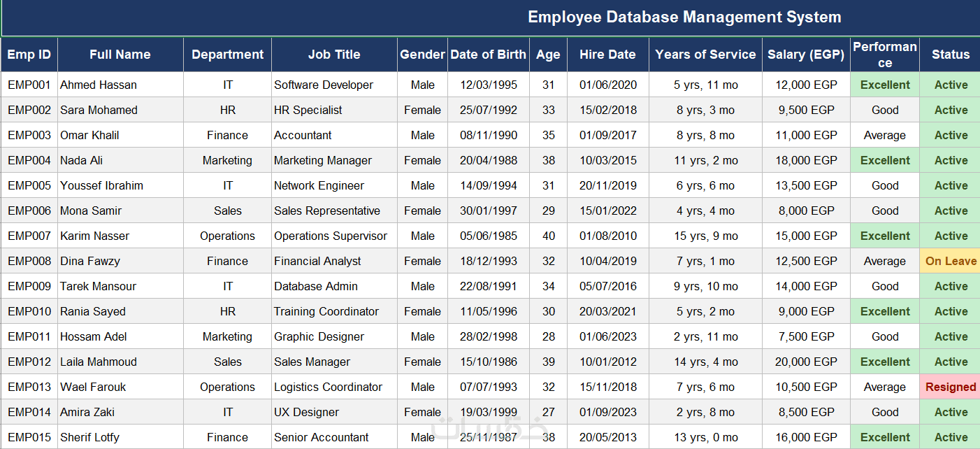Image resolution: width=980 pixels, height=449 pixels.
Task: Click the Date of Birth header
Action: [x=489, y=55]
